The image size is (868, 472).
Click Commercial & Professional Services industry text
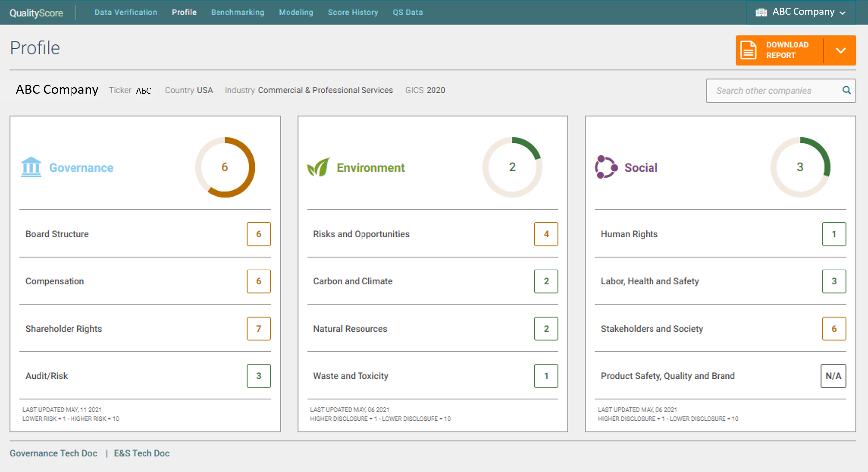[x=325, y=90]
